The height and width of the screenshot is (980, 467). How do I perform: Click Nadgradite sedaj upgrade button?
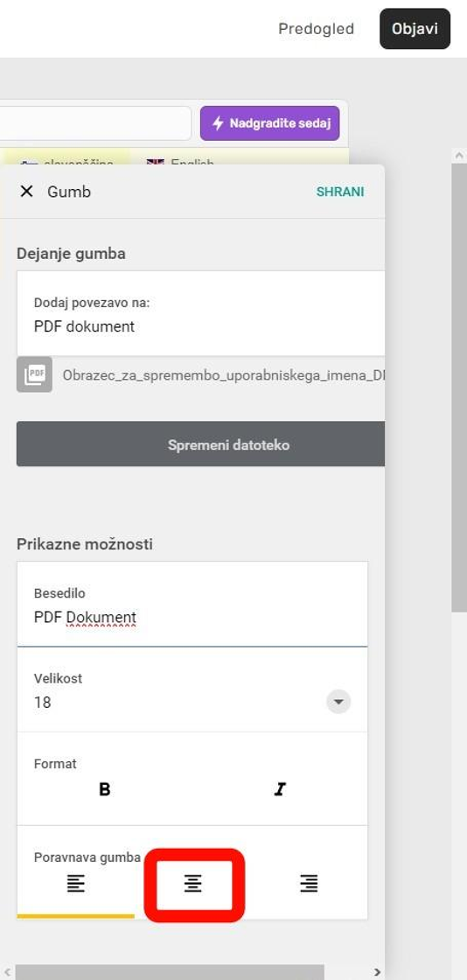[x=269, y=123]
